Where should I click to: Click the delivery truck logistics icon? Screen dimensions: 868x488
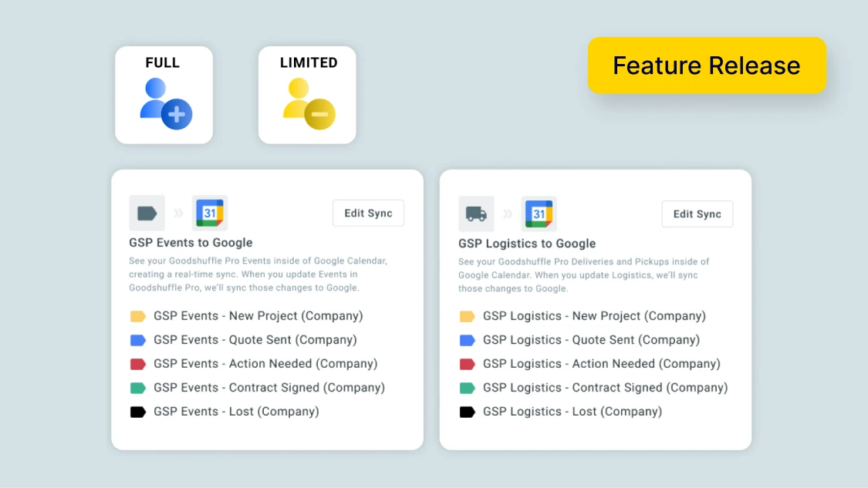pyautogui.click(x=476, y=214)
